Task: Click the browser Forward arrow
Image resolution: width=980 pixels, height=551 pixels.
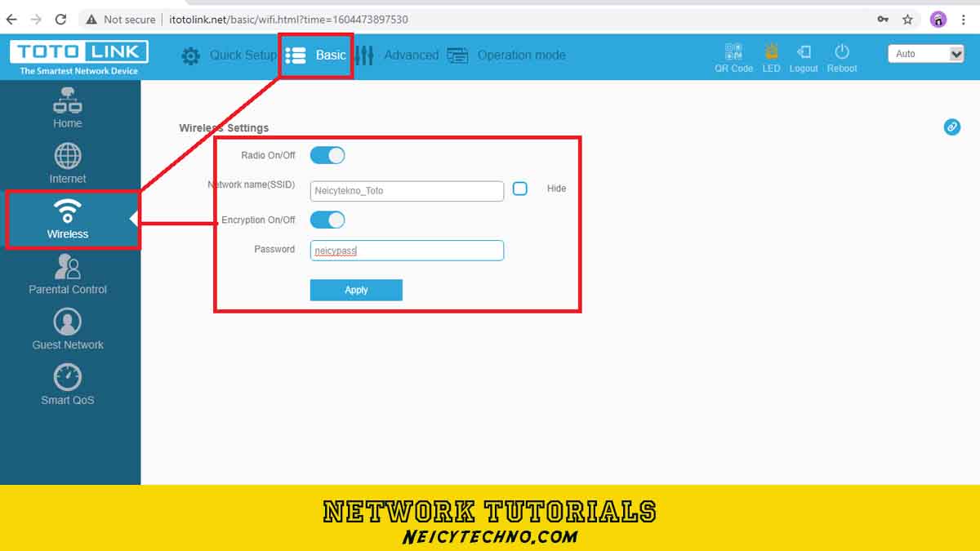Action: coord(36,19)
